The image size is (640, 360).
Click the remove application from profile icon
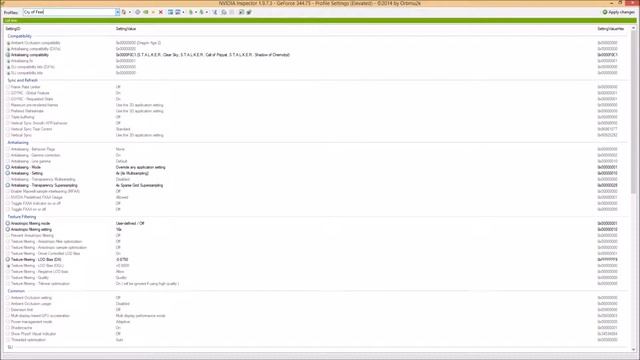[x=178, y=12]
